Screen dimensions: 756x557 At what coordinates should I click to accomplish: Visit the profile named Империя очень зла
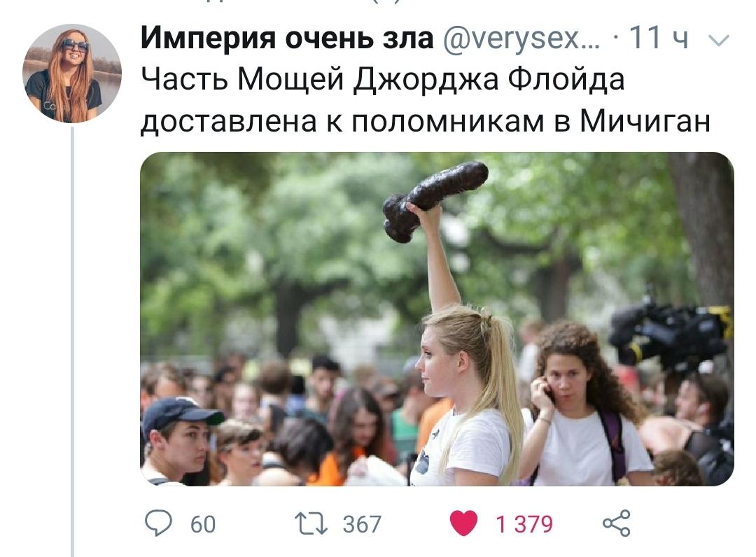click(x=287, y=38)
